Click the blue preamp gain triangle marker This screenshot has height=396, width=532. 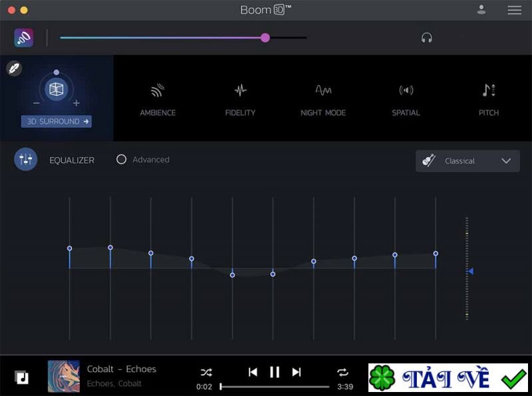(x=471, y=271)
